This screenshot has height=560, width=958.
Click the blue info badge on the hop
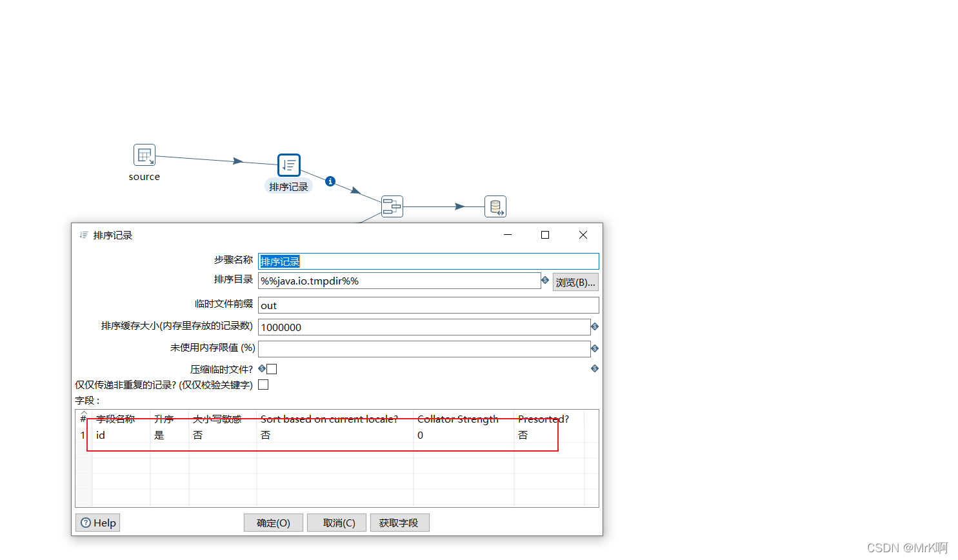point(330,181)
